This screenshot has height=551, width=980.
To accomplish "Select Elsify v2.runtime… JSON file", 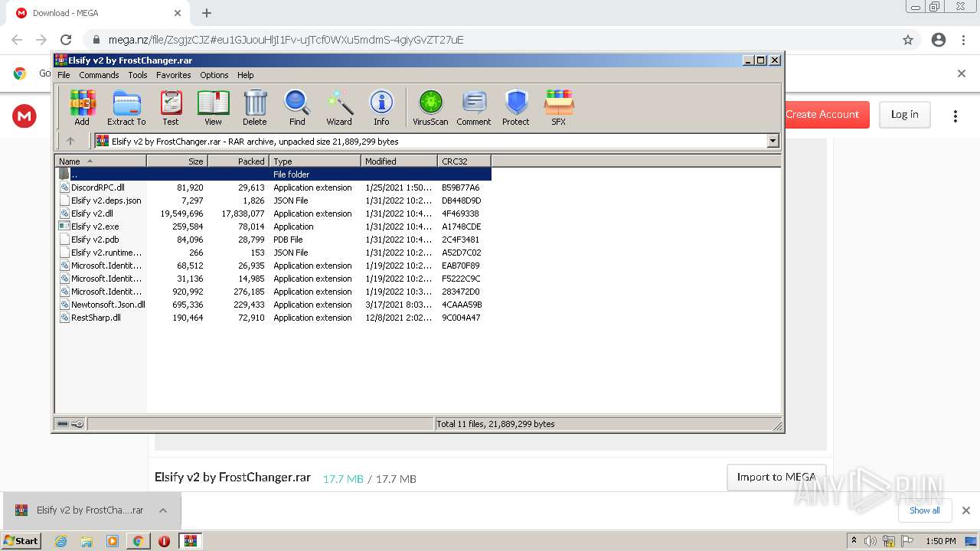I will tap(273, 253).
